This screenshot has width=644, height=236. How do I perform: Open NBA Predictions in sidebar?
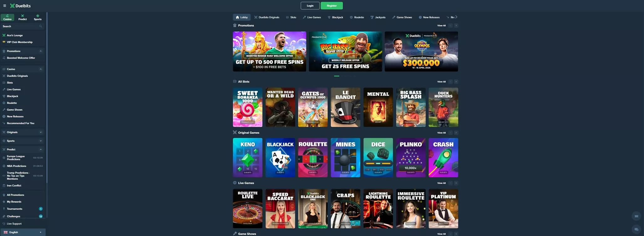tap(22, 166)
